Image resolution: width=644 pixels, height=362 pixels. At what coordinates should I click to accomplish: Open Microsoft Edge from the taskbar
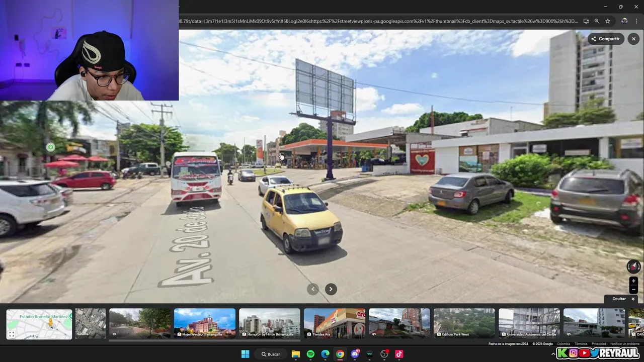(326, 354)
